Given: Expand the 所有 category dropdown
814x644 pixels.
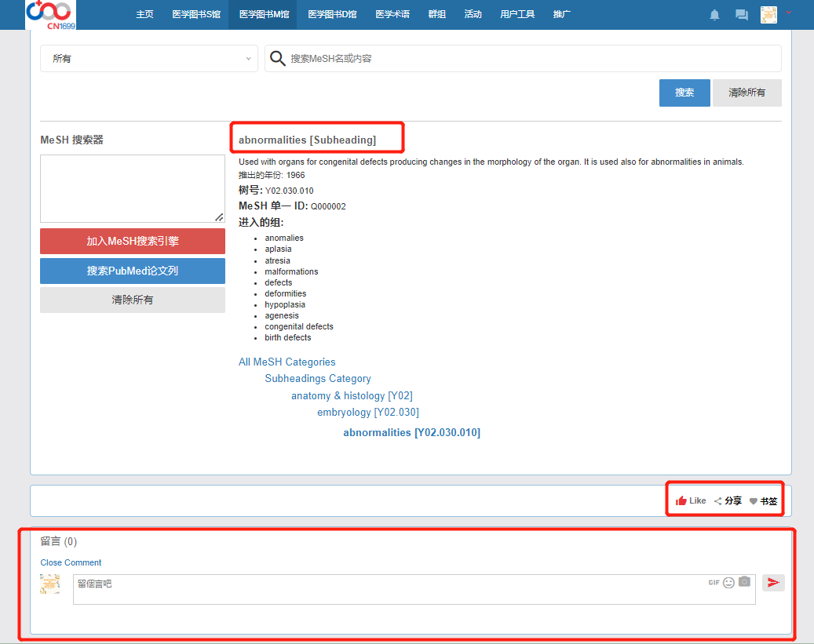Looking at the screenshot, I should (x=149, y=59).
